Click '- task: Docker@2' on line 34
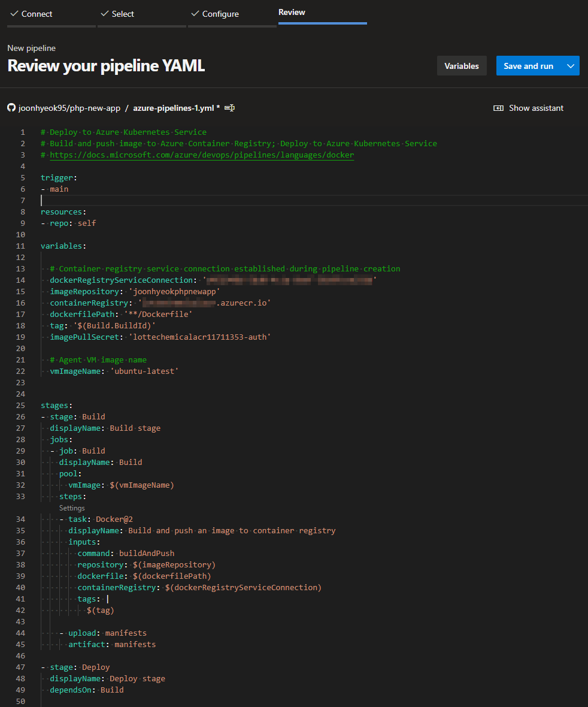 [96, 519]
